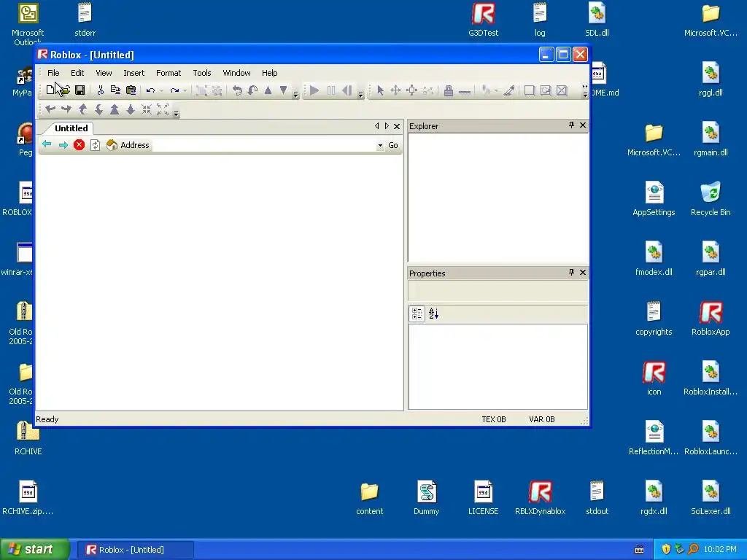Click the red Stop loading icon
This screenshot has width=747, height=560.
pyautogui.click(x=79, y=145)
